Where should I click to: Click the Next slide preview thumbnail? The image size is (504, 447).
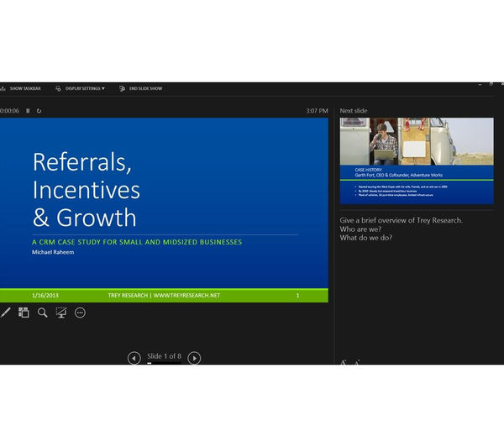[x=417, y=160]
